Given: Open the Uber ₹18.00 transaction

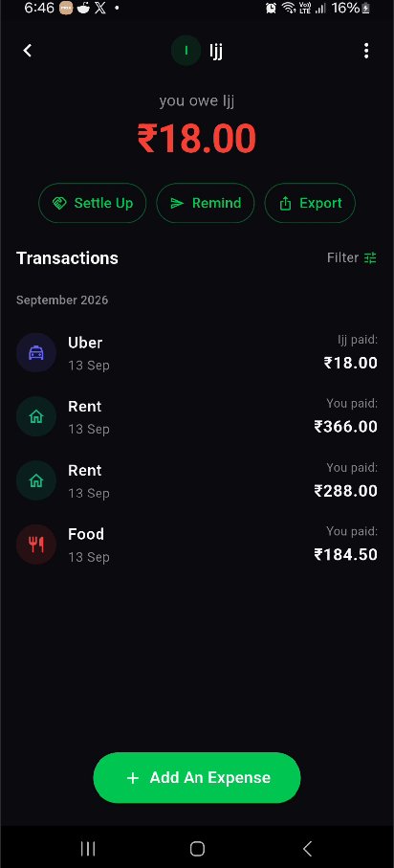Looking at the screenshot, I should pos(197,352).
